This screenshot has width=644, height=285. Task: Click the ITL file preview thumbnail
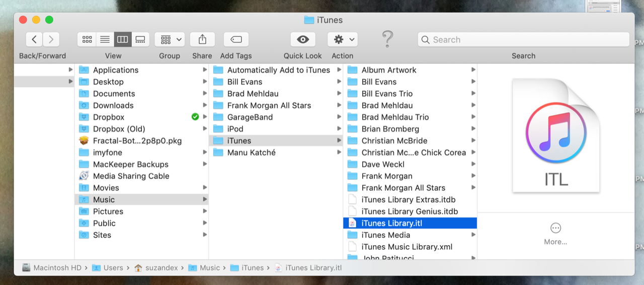point(556,135)
